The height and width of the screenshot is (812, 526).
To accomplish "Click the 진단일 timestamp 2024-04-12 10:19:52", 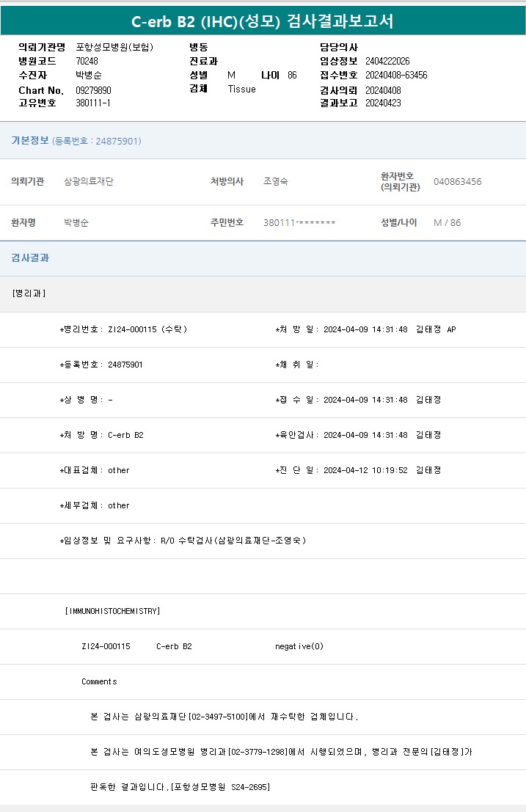I will [x=365, y=470].
